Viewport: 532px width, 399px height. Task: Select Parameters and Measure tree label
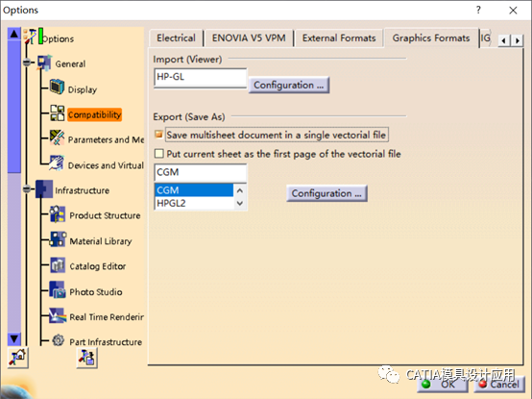point(106,139)
